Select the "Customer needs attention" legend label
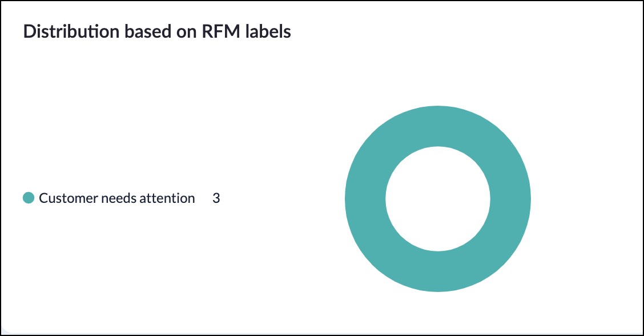Image resolution: width=644 pixels, height=336 pixels. click(117, 198)
